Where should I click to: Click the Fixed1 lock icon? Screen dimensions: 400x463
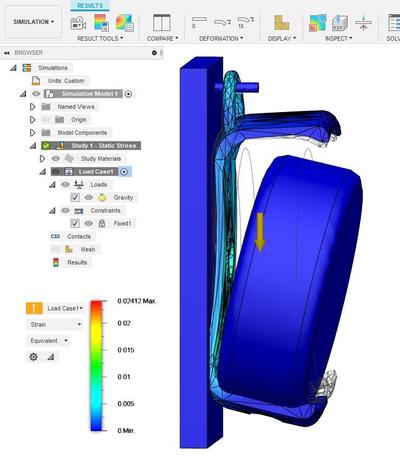point(102,223)
